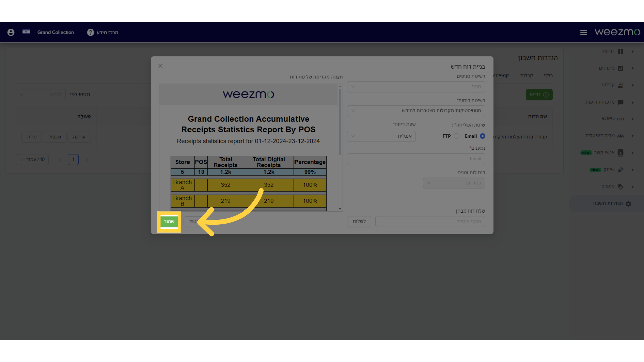Click the נמענים Email recipients field

[416, 159]
